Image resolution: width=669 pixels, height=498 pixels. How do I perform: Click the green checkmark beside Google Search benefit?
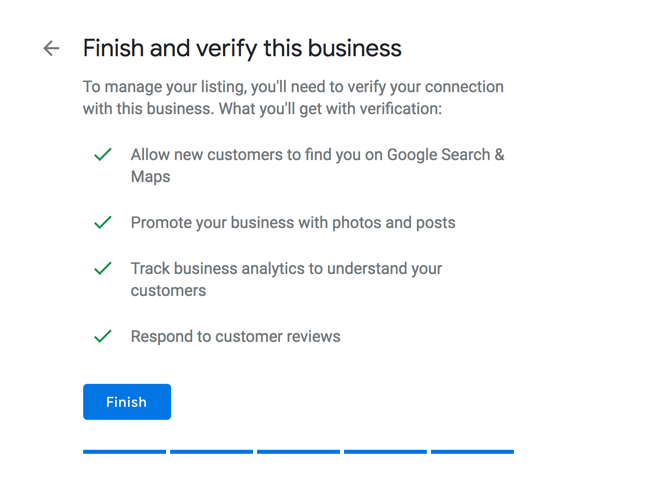(103, 154)
